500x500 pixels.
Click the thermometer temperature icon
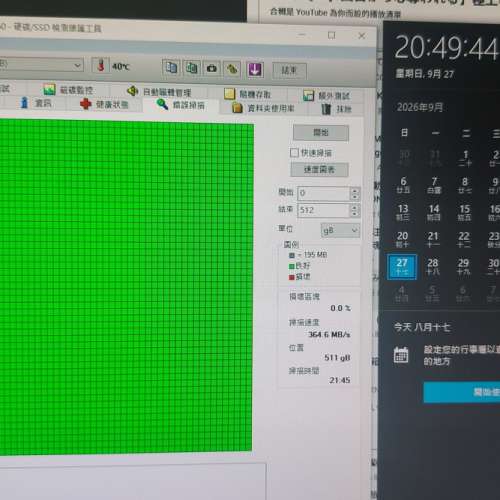[101, 65]
